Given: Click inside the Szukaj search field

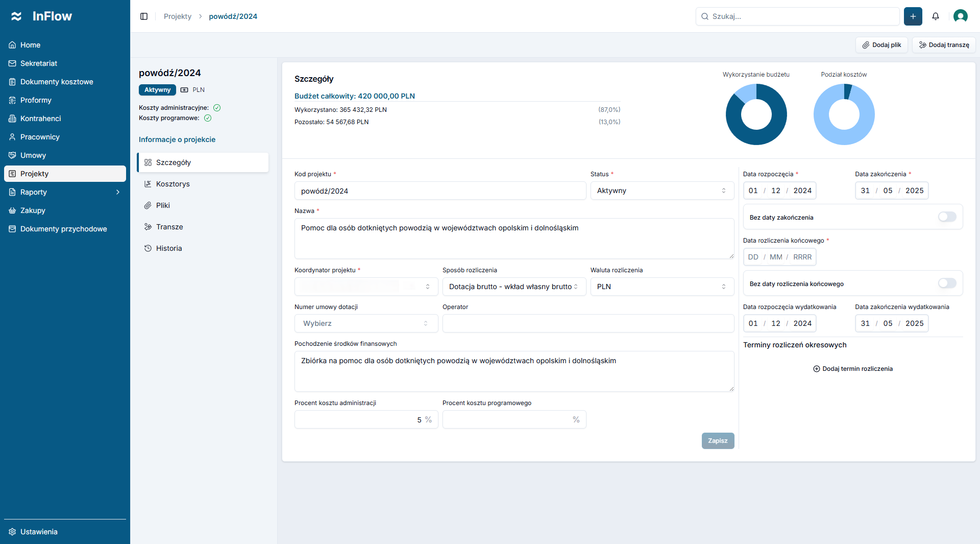Looking at the screenshot, I should click(x=797, y=16).
